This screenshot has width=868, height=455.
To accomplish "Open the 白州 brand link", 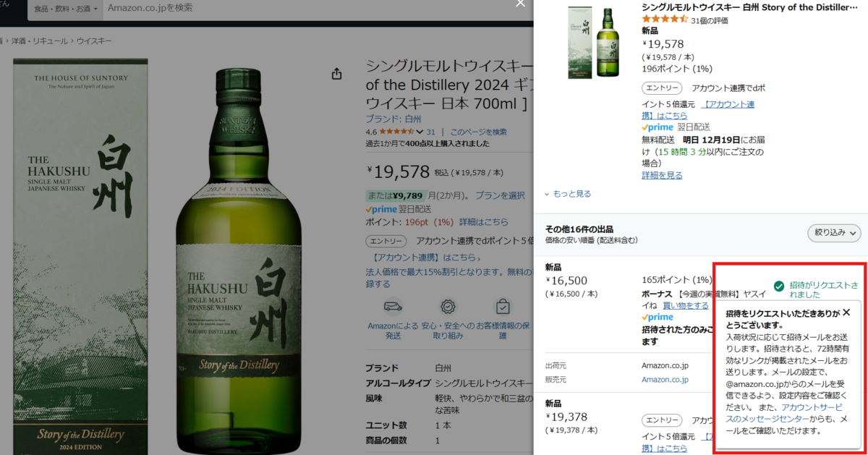I will 413,119.
